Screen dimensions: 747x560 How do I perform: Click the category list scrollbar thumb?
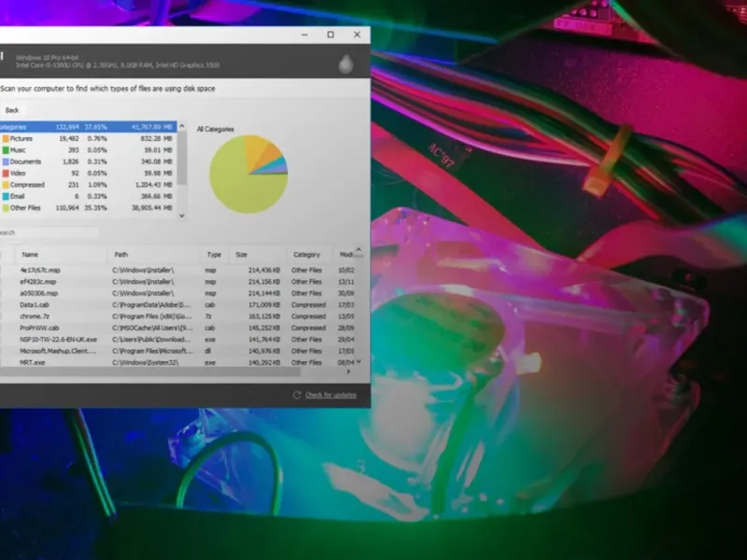pos(182,158)
